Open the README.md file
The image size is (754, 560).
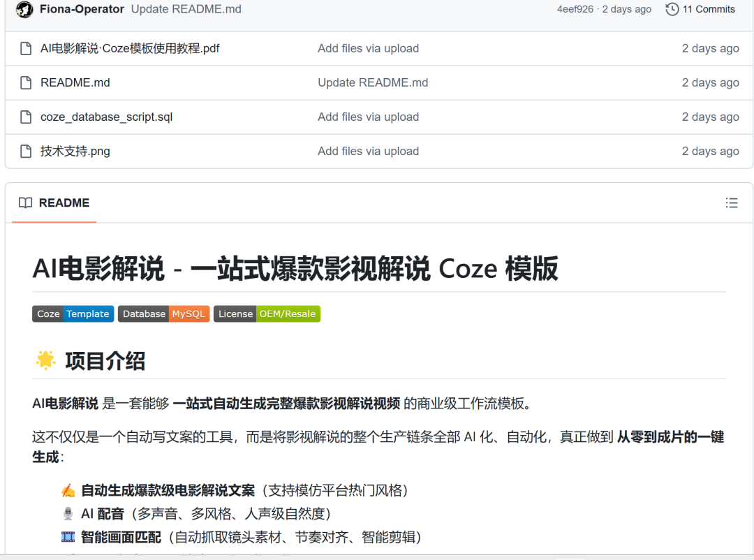pos(75,82)
